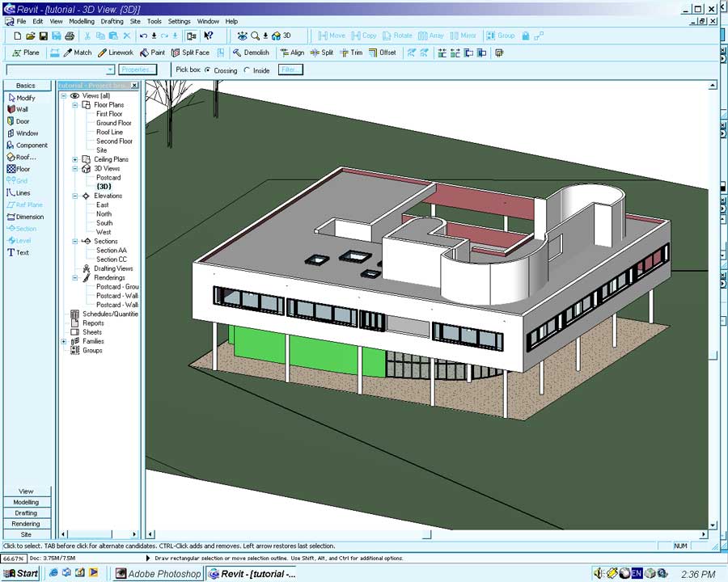Click the zoom magnifier icon
728x582 pixels.
[x=255, y=36]
